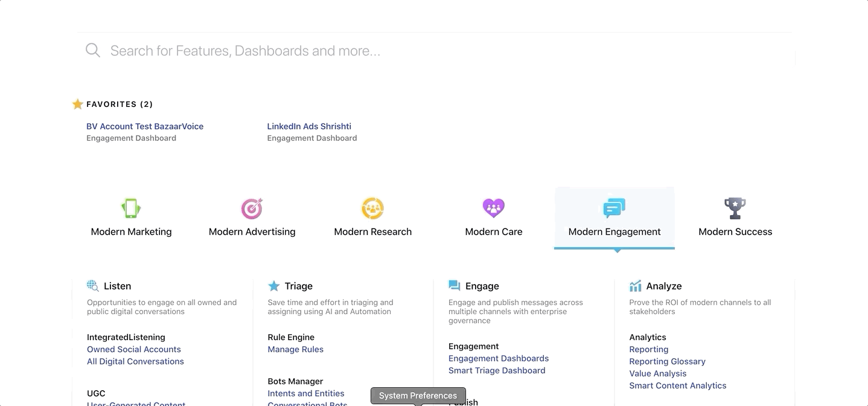Click the search magnifier icon
Image resolution: width=868 pixels, height=406 pixels.
pos(93,50)
